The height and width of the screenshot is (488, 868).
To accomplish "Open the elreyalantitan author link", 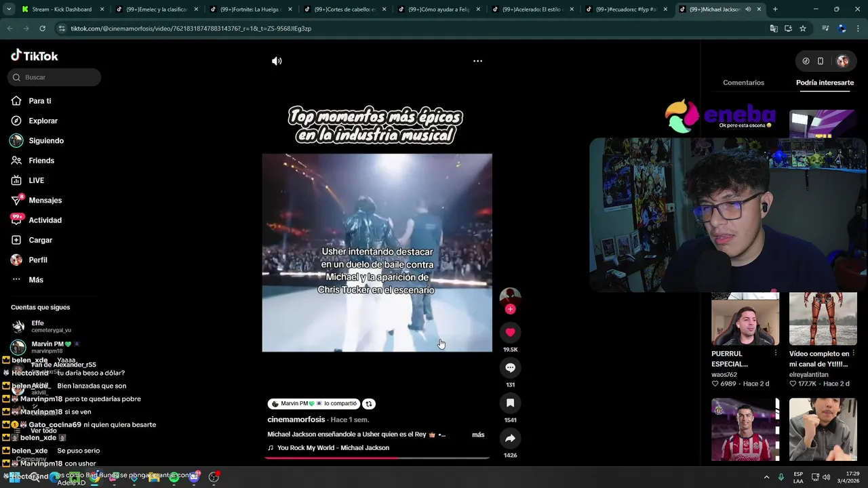I will (x=809, y=374).
